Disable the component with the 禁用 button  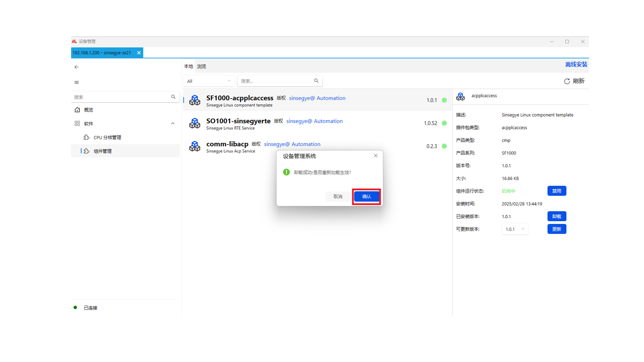point(556,191)
